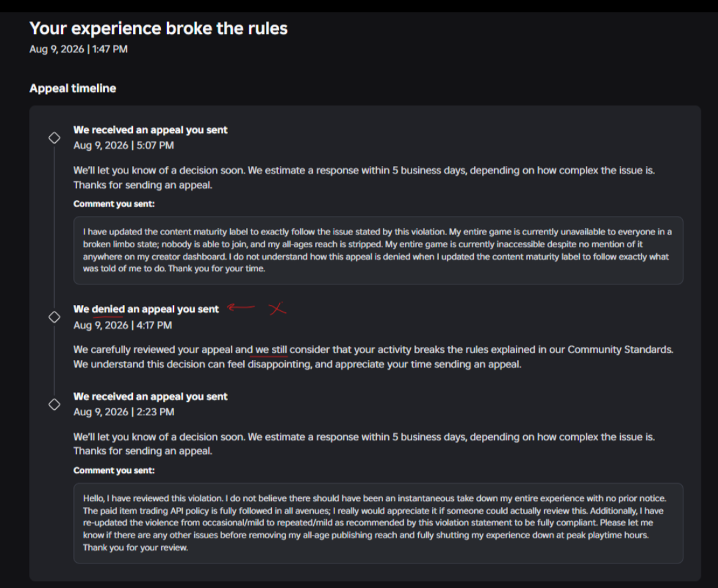Click the Aug 9, 2026 | 1:47 PM timestamp
Viewport: 718px width, 588px height.
point(78,49)
